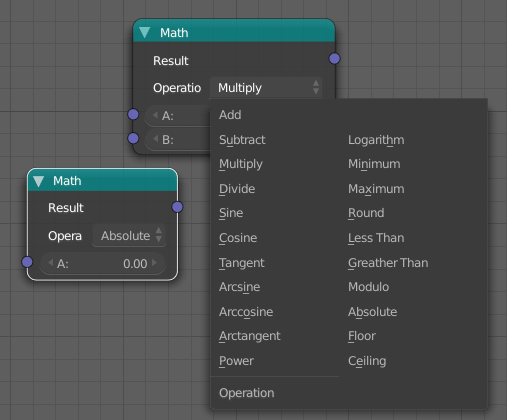Click the Math title of the Multiply node
The height and width of the screenshot is (420, 507).
point(174,33)
